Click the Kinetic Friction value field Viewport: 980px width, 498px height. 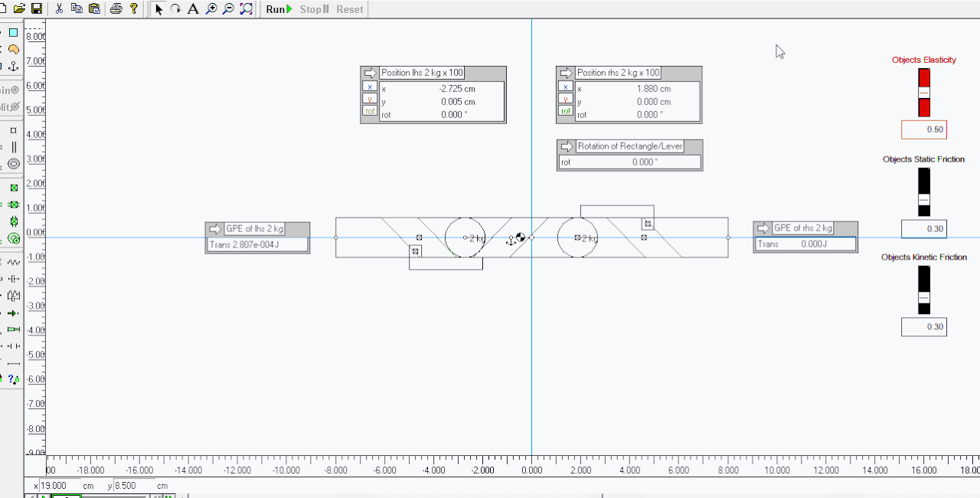[x=924, y=326]
